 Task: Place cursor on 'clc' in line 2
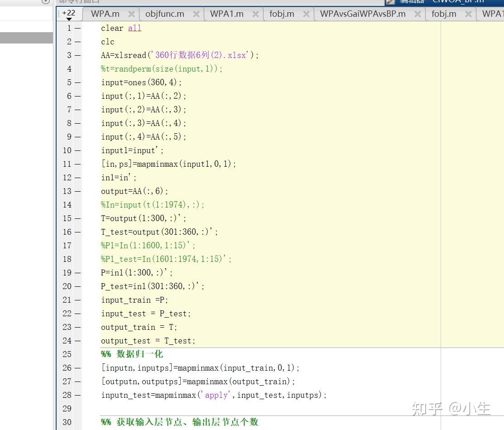click(108, 42)
